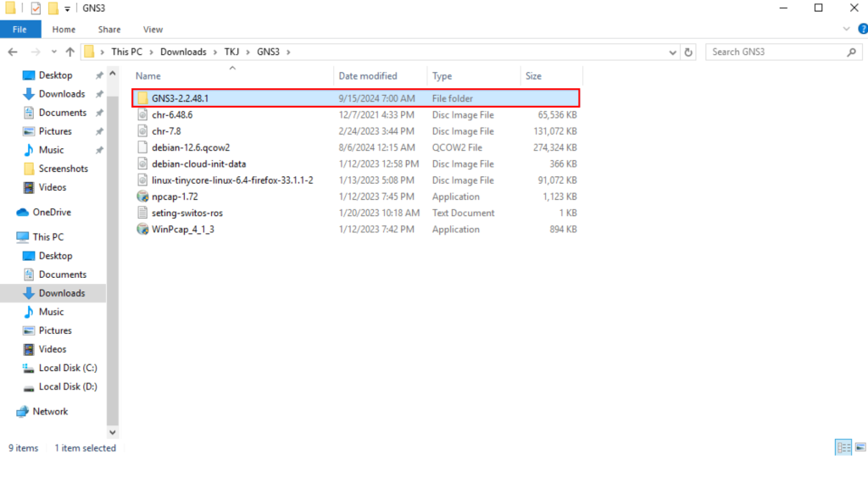Refresh the GNS3 folder view
Viewport: 868px width, 488px height.
coord(688,52)
